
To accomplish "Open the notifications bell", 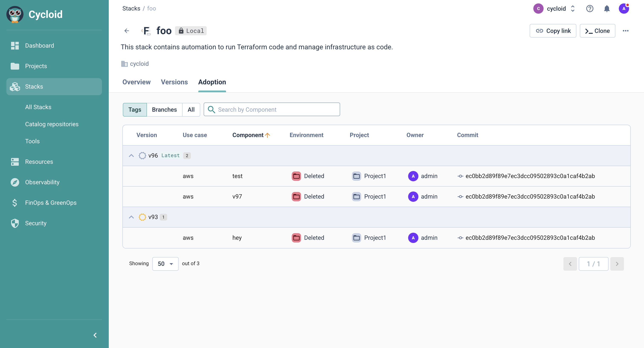I will [x=607, y=9].
